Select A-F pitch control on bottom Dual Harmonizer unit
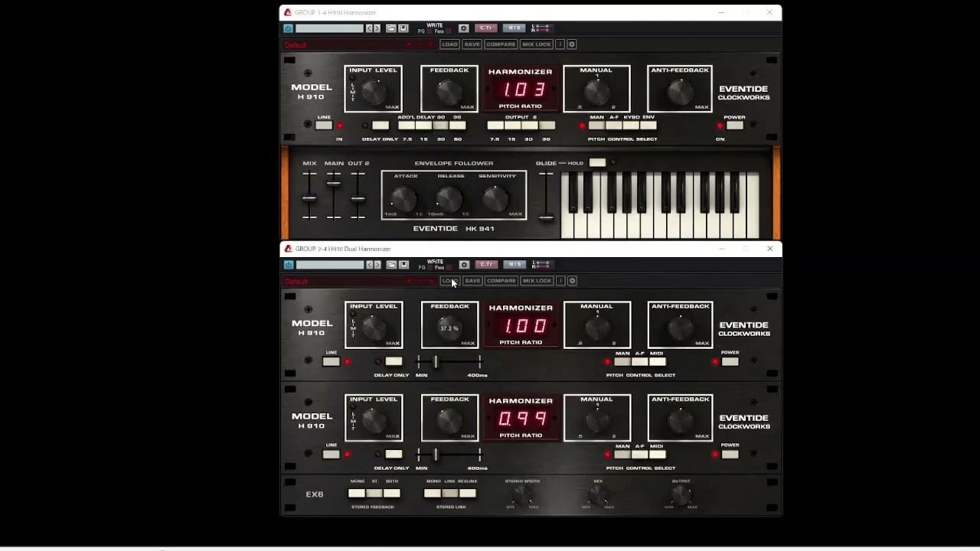Screen dimensions: 980x551 tap(639, 455)
